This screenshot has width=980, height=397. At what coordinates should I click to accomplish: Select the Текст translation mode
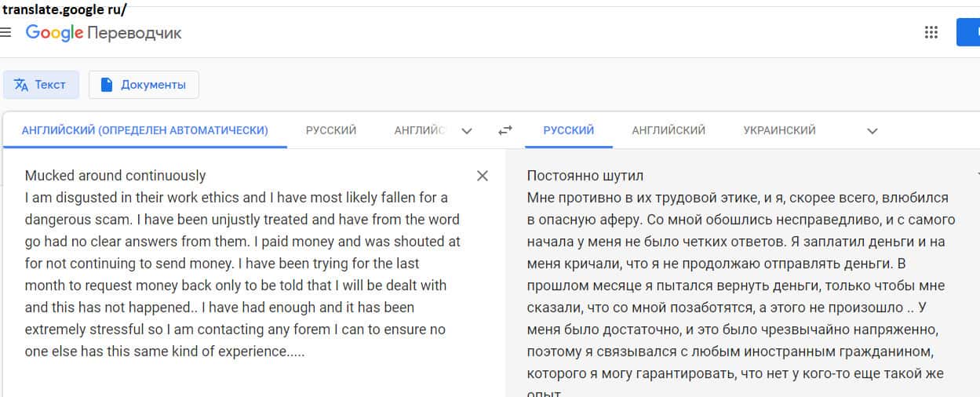(x=41, y=85)
